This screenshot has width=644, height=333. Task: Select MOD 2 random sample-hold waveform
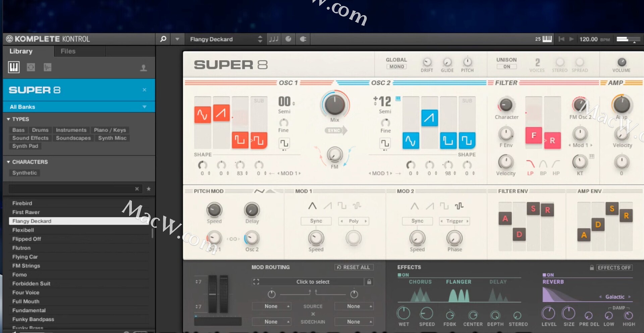pyautogui.click(x=459, y=205)
